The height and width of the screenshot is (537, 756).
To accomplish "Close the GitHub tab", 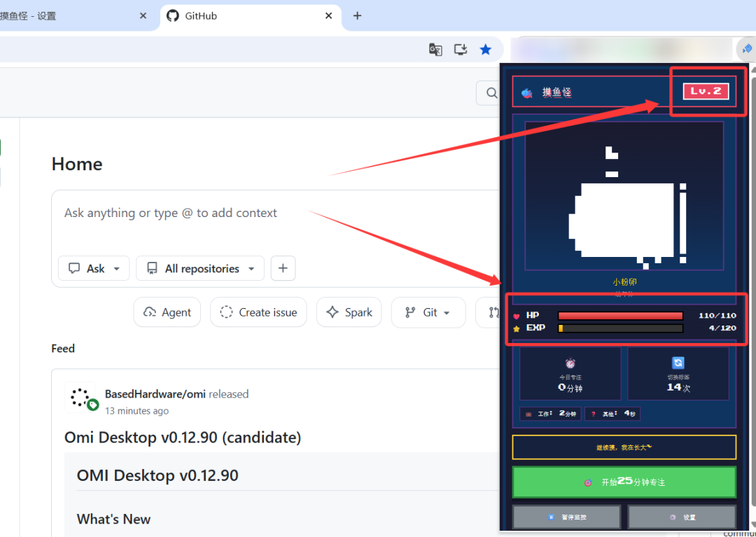I will tap(329, 16).
